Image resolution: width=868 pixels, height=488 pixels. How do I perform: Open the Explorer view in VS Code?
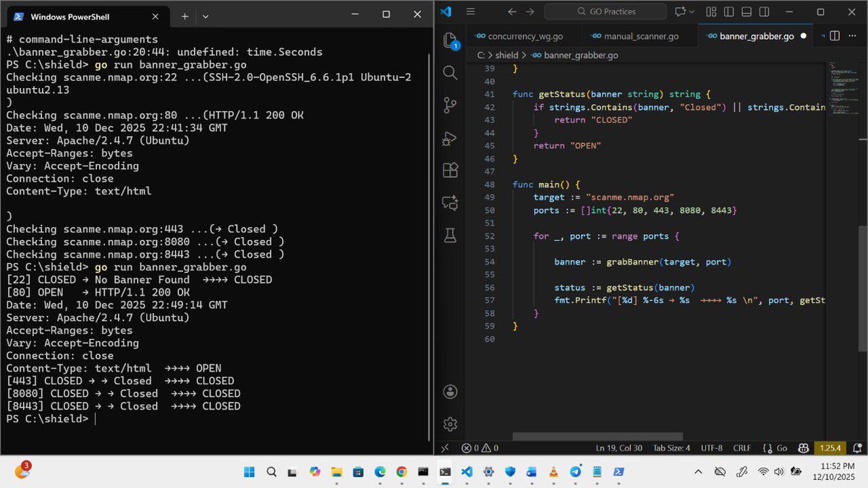449,39
